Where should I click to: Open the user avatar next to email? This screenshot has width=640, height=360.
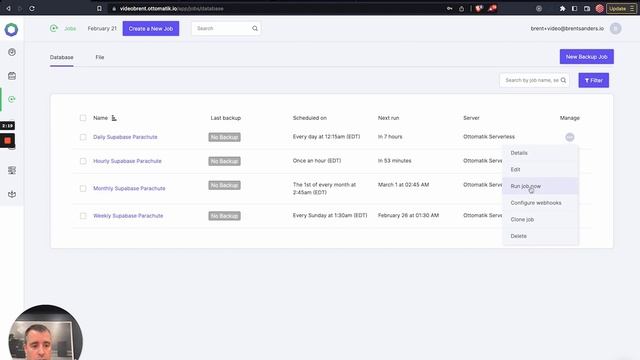(616, 29)
